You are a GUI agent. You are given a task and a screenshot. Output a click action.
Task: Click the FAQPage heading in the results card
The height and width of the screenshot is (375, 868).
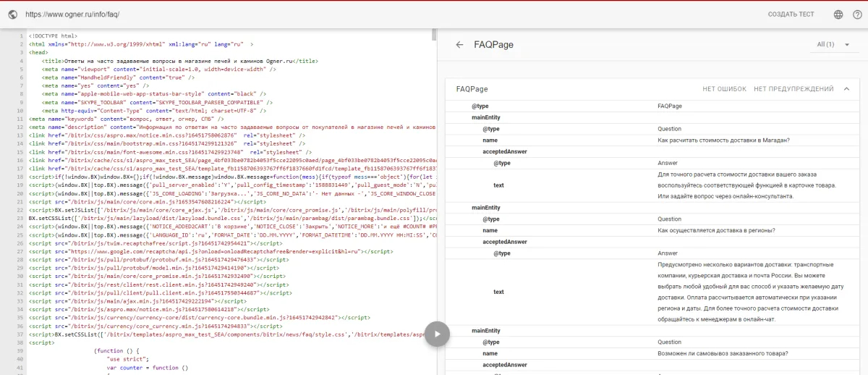472,89
